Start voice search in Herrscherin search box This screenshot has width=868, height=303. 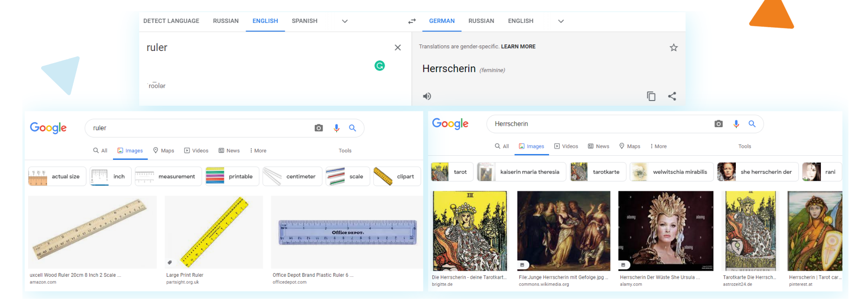(x=736, y=124)
